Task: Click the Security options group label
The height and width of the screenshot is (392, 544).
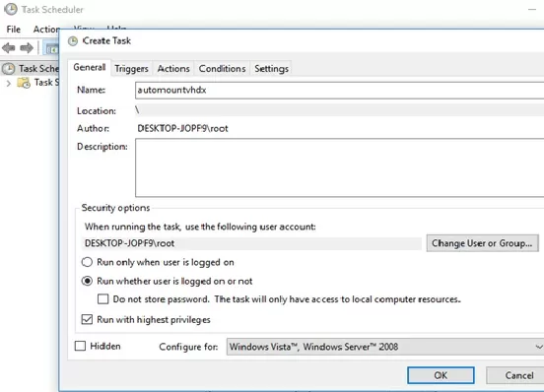Action: click(115, 208)
